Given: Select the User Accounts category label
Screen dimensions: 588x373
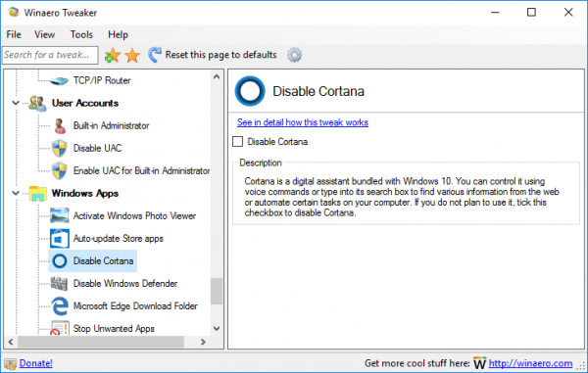Looking at the screenshot, I should pos(85,103).
